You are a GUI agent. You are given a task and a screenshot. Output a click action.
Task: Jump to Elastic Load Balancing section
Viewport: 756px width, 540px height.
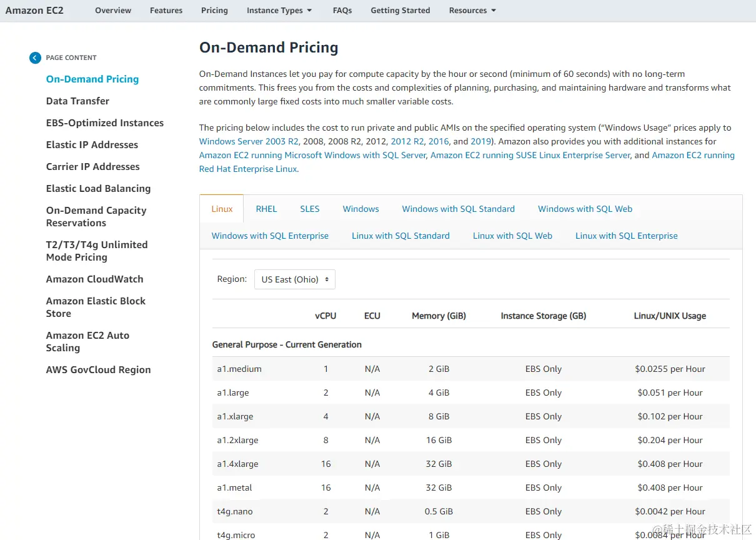point(98,189)
